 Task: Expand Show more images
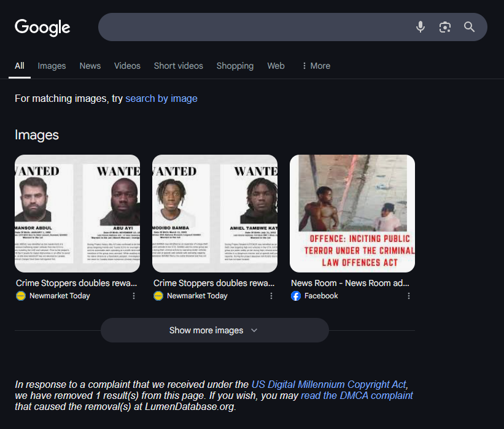point(215,330)
